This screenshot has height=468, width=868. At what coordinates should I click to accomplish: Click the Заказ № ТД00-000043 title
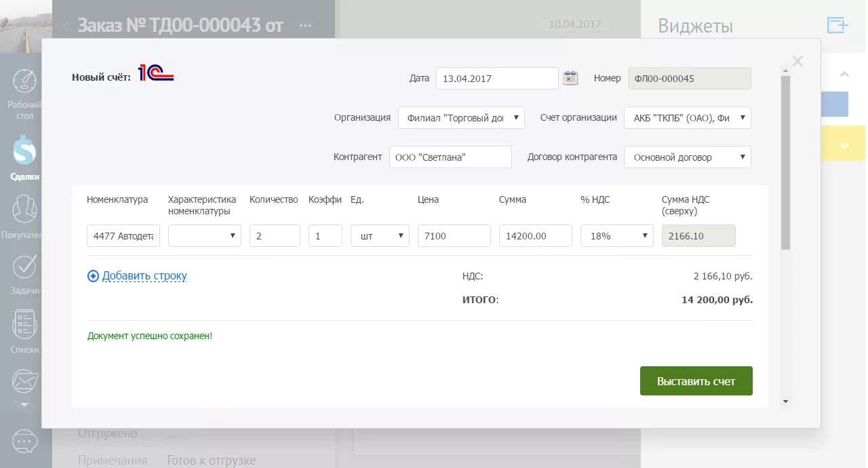(x=180, y=26)
